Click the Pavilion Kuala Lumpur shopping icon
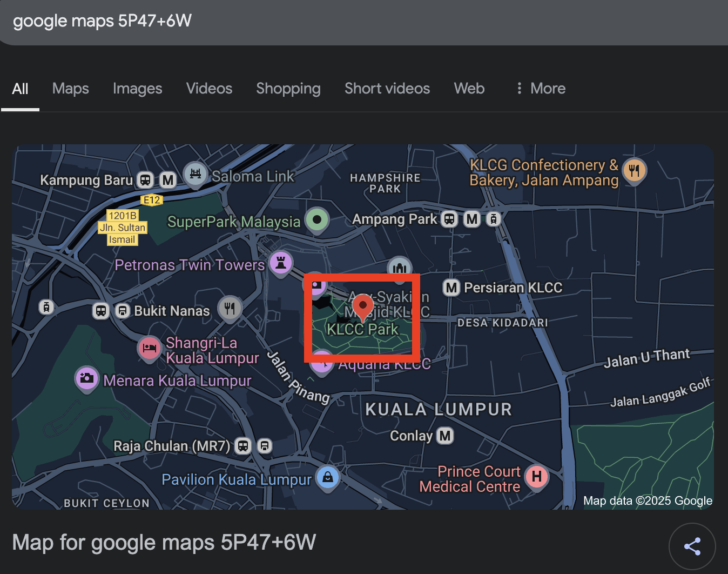 pyautogui.click(x=327, y=477)
